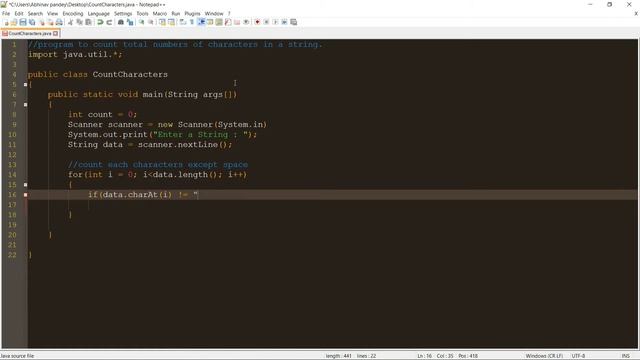Click the 'public class CountCharacters' line
Viewport: 640px width, 360px height.
point(98,74)
